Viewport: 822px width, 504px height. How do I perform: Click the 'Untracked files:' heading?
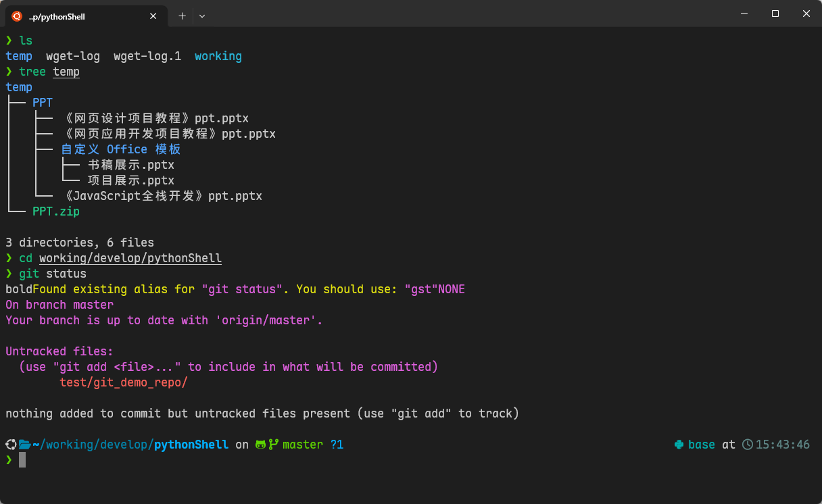(59, 351)
